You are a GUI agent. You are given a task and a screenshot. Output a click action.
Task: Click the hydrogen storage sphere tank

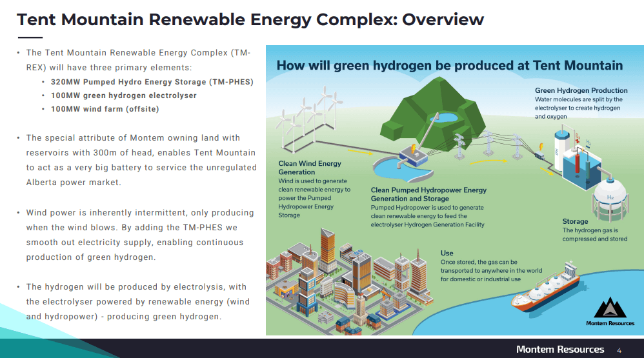610,199
